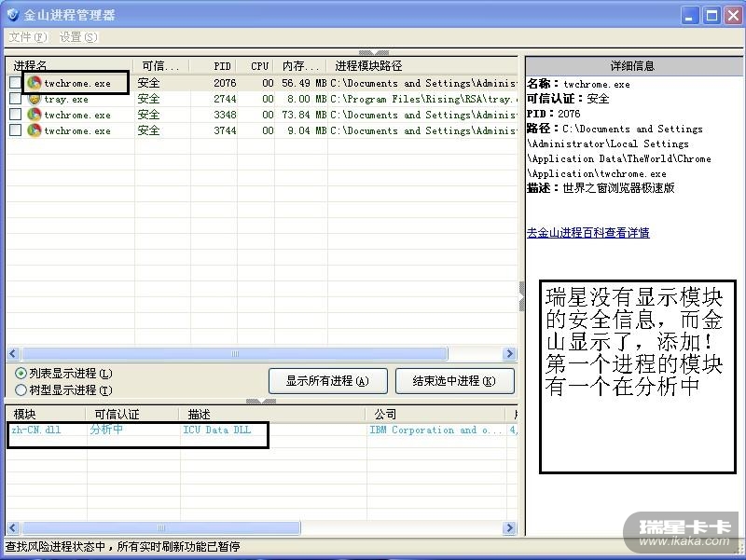This screenshot has width=746, height=560.
Task: Close the 金山进程管理器 window
Action: 733,16
